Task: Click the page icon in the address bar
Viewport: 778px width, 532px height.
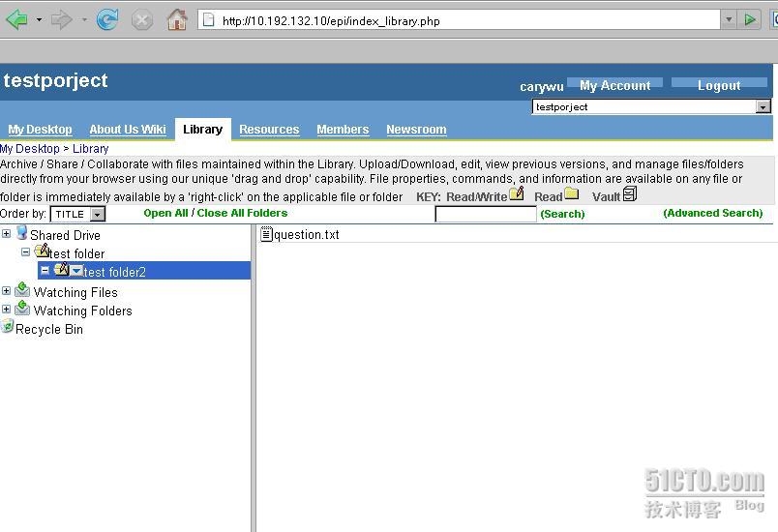Action: coord(209,20)
